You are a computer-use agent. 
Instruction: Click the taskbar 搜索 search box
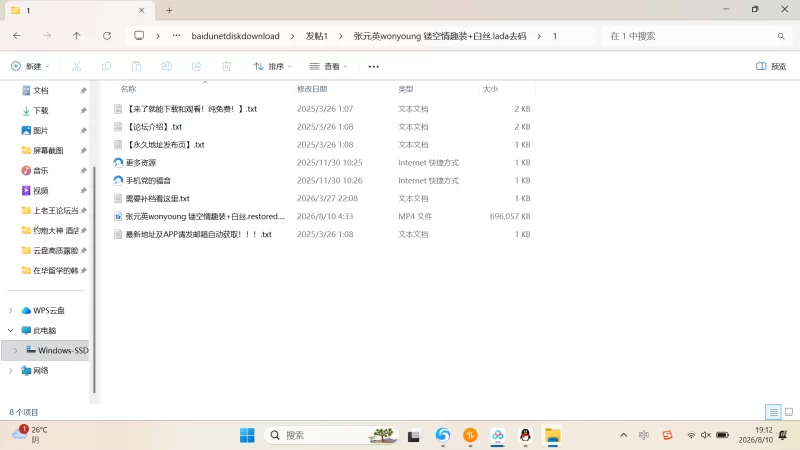coord(331,435)
